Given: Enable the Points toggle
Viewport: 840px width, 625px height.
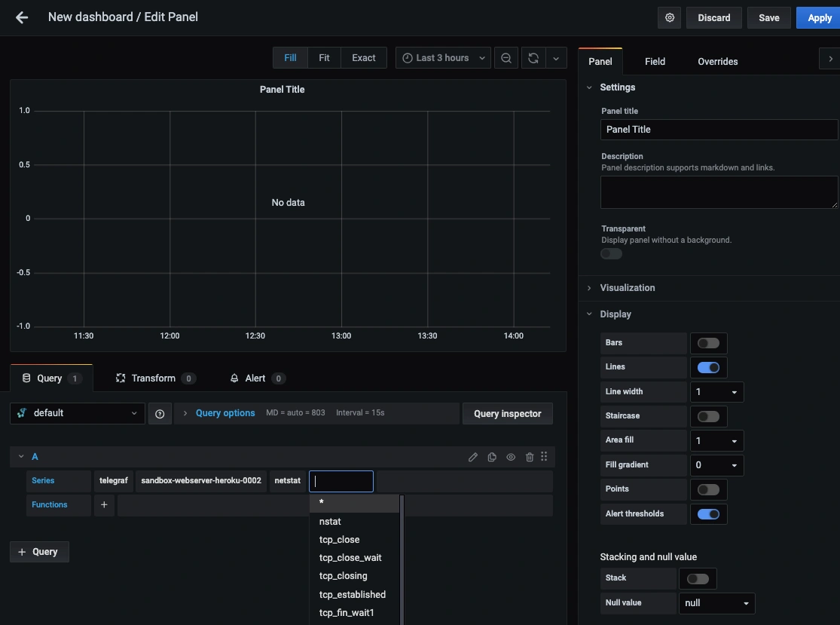Looking at the screenshot, I should point(708,489).
